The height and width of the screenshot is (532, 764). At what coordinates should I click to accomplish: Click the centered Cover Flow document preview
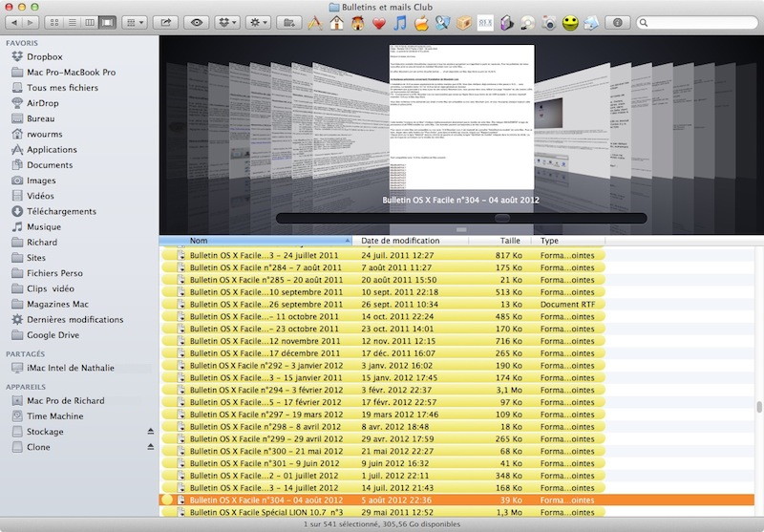coord(461,117)
